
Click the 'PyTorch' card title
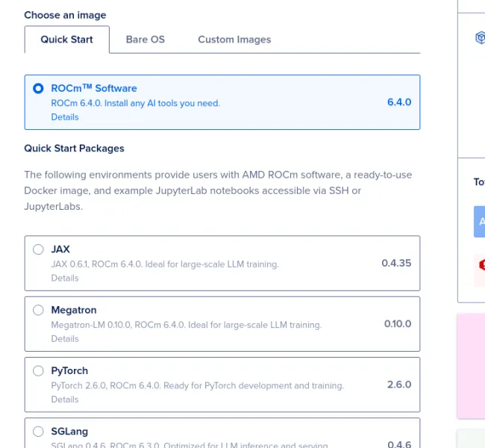click(69, 371)
